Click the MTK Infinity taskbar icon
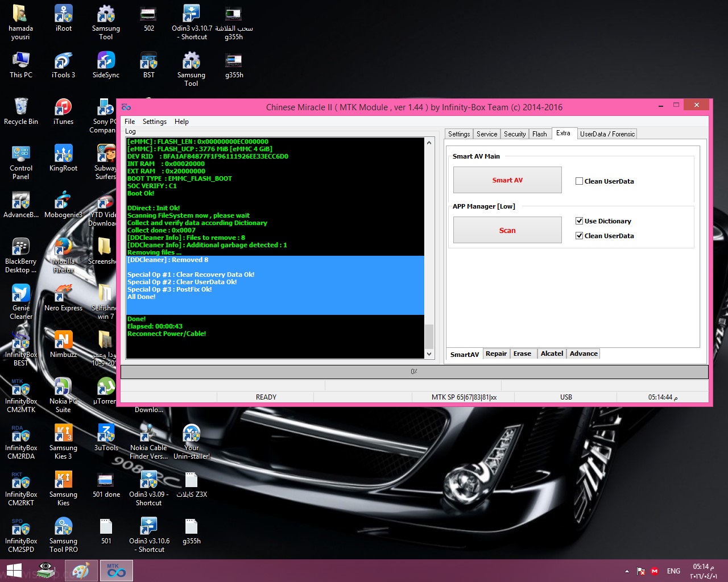The width and height of the screenshot is (728, 582). point(117,571)
